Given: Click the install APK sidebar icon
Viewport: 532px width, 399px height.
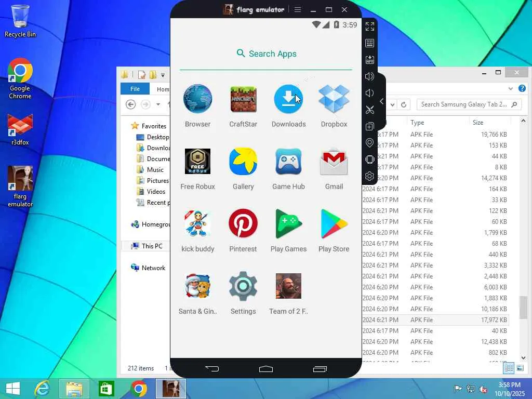Looking at the screenshot, I should pos(369,60).
